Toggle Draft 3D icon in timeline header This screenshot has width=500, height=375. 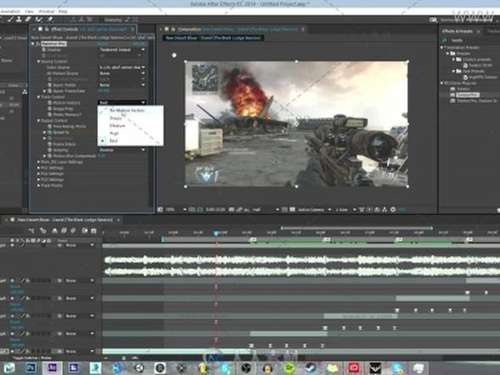pyautogui.click(x=43, y=230)
